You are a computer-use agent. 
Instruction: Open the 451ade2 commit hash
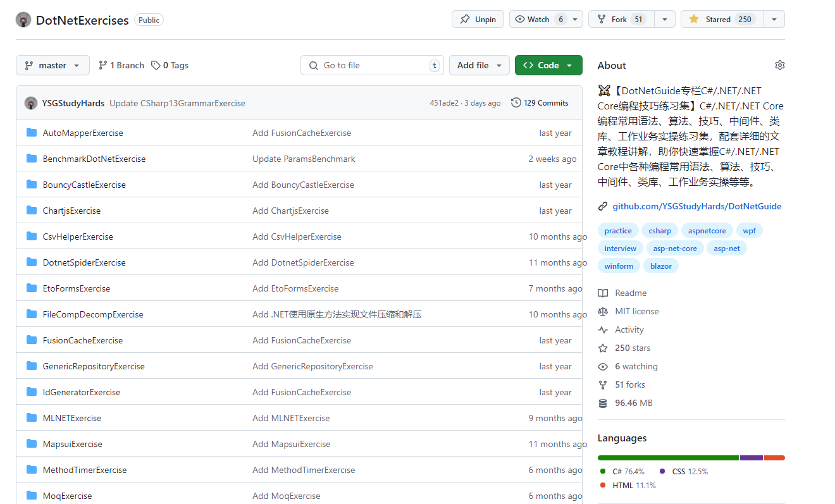(x=444, y=103)
